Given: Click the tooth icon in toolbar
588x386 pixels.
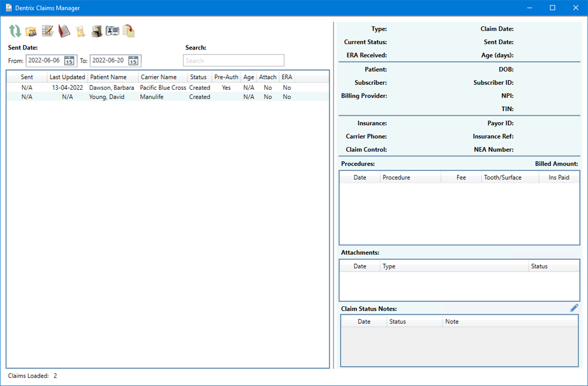Looking at the screenshot, I should [x=81, y=31].
